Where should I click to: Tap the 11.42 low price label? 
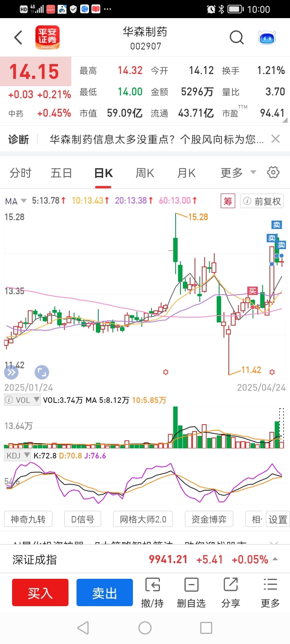tap(251, 370)
